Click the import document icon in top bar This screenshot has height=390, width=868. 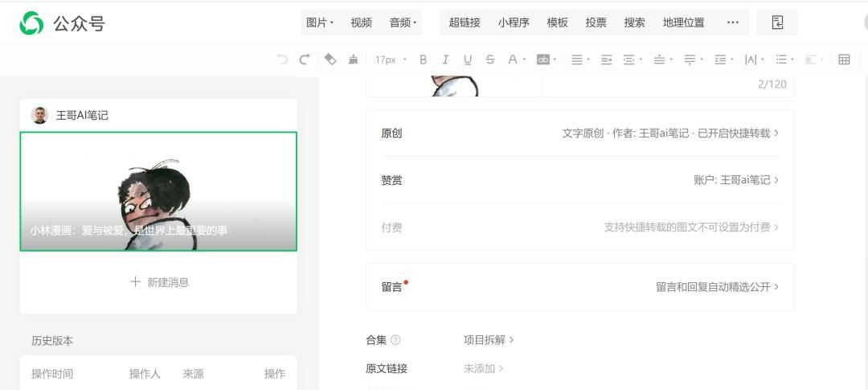click(777, 23)
